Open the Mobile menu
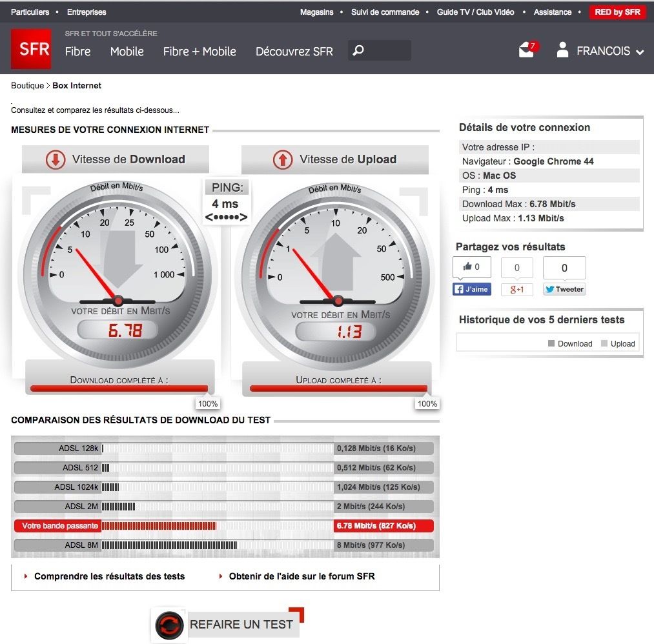The width and height of the screenshot is (654, 644). (x=127, y=51)
